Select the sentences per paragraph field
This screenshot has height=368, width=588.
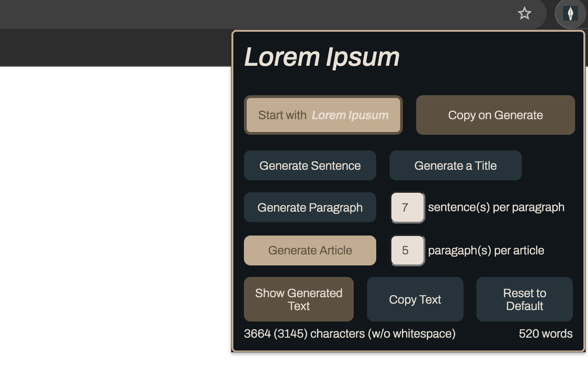pos(407,207)
